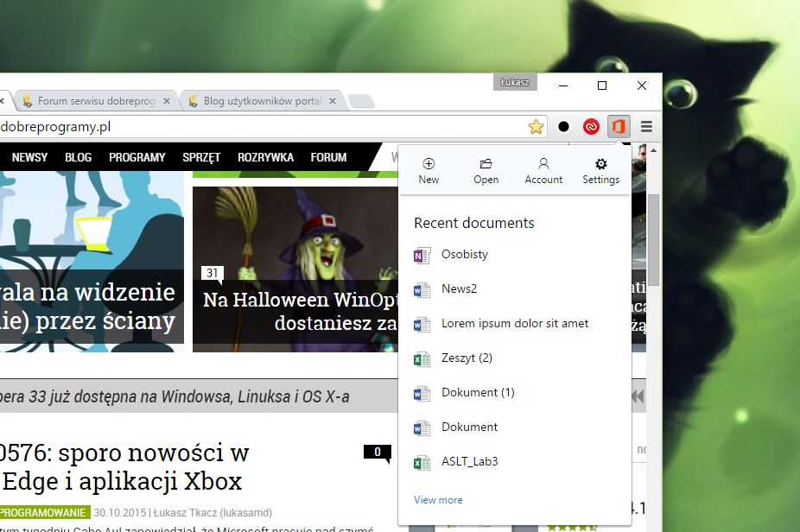This screenshot has height=532, width=800.
Task: Open Settings gear in Office popup
Action: click(x=601, y=171)
